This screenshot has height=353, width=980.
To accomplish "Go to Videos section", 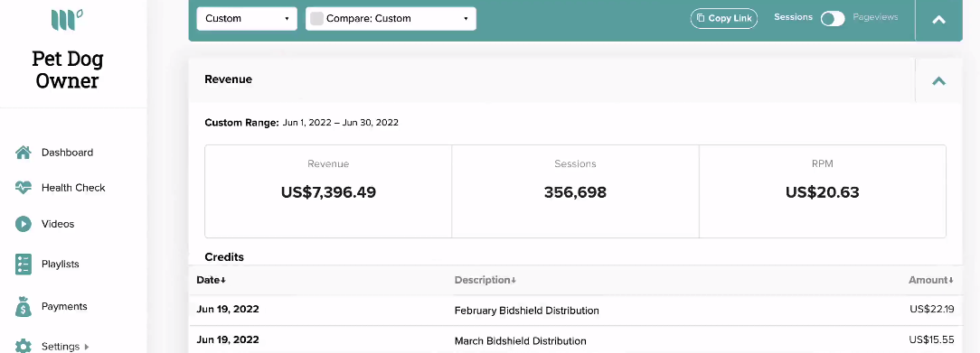I will 58,224.
